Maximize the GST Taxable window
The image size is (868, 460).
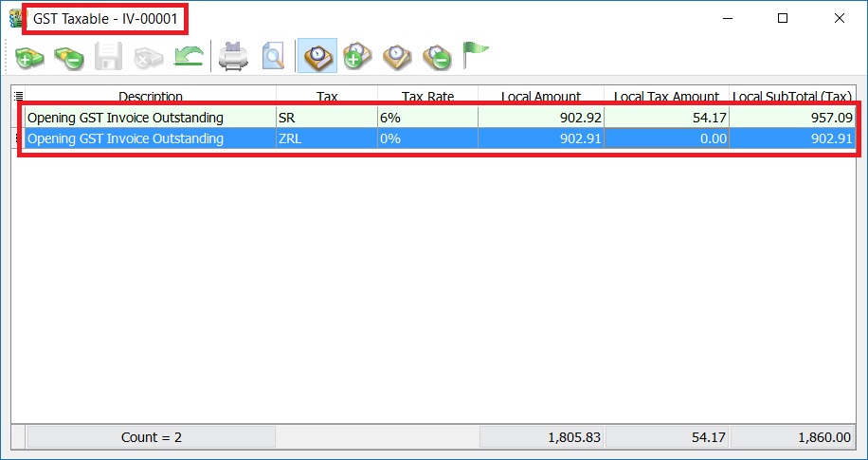(x=783, y=18)
